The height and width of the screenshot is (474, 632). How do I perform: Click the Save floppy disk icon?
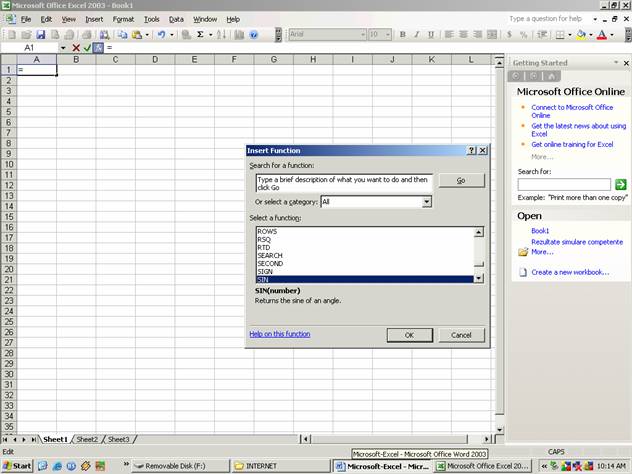40,35
